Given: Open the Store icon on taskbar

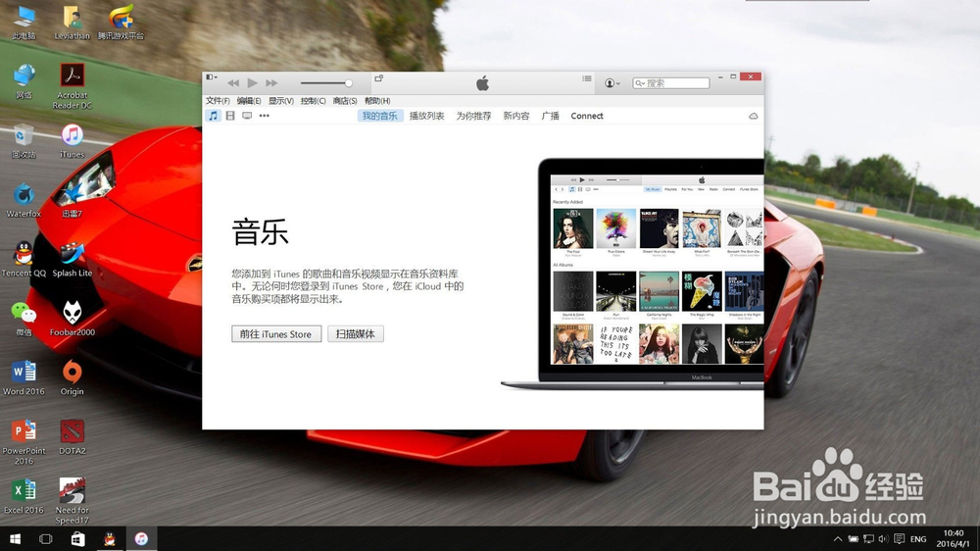Looking at the screenshot, I should pyautogui.click(x=77, y=538).
